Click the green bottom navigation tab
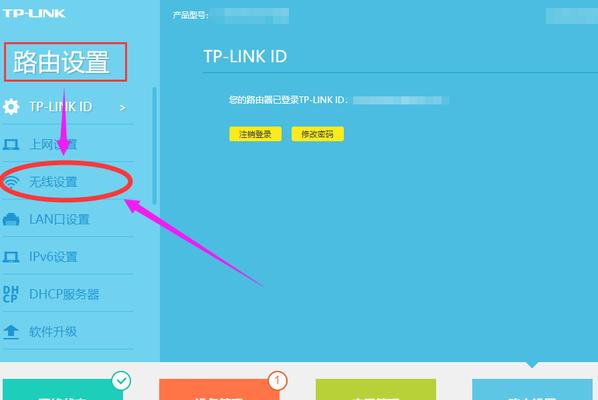The image size is (598, 400). click(376, 389)
